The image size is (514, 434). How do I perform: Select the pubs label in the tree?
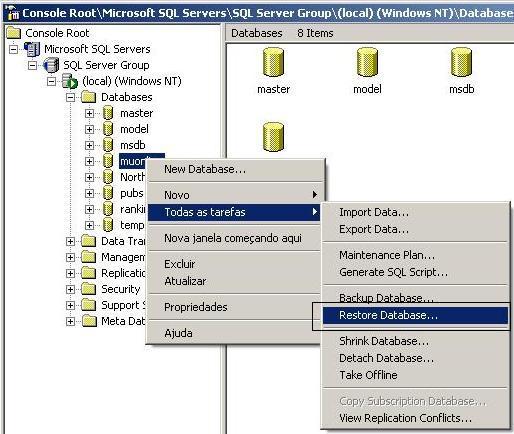pos(132,193)
